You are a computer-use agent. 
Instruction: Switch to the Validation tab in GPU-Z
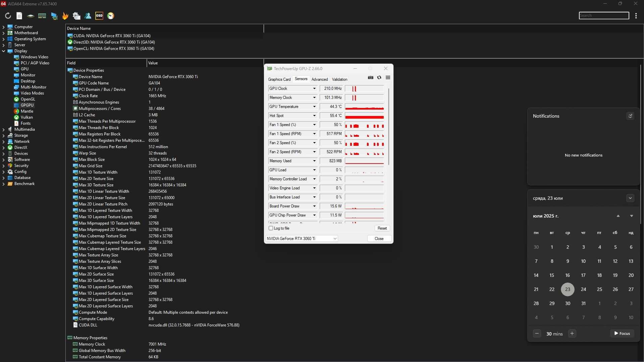point(339,79)
